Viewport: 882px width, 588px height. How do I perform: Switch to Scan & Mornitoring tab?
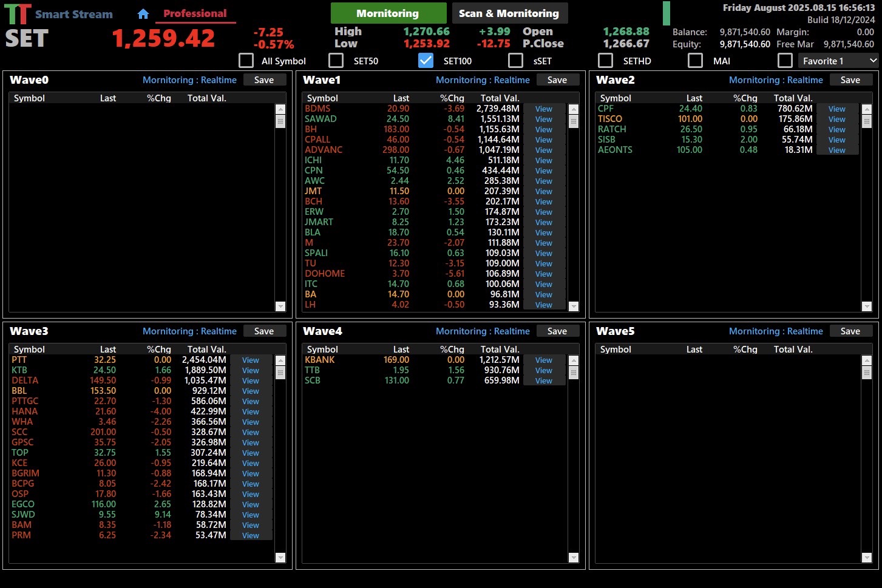[x=509, y=13]
